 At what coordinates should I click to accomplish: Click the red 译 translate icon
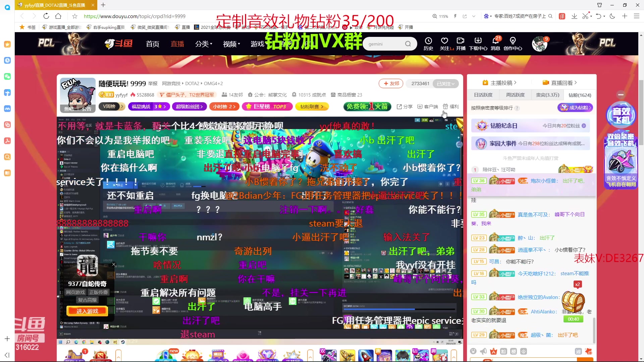(562, 16)
